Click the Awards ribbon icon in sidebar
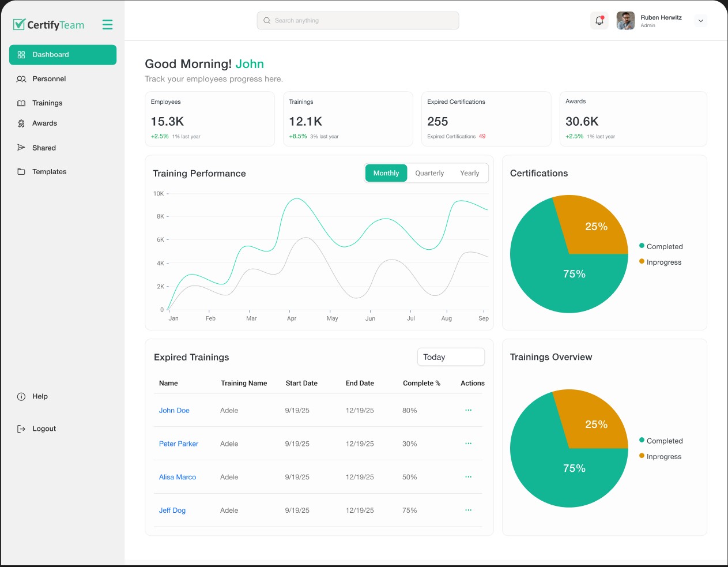Screen dimensions: 728x567 [21, 123]
